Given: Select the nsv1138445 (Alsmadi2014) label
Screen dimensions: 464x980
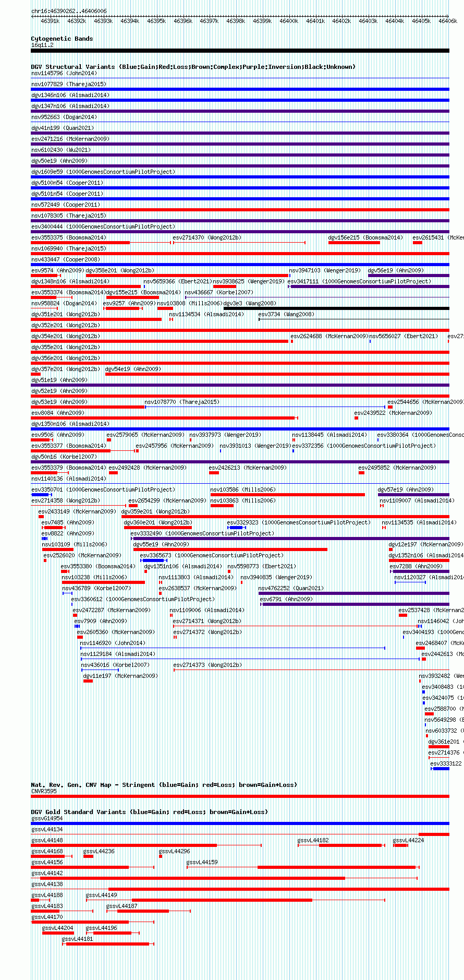Looking at the screenshot, I should [329, 435].
